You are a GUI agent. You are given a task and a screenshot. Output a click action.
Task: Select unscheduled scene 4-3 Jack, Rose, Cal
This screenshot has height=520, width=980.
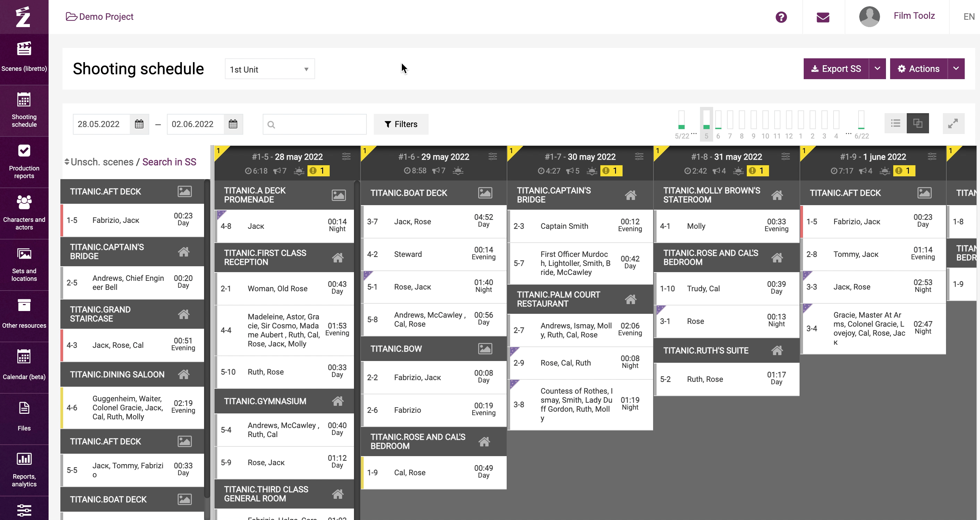point(133,345)
